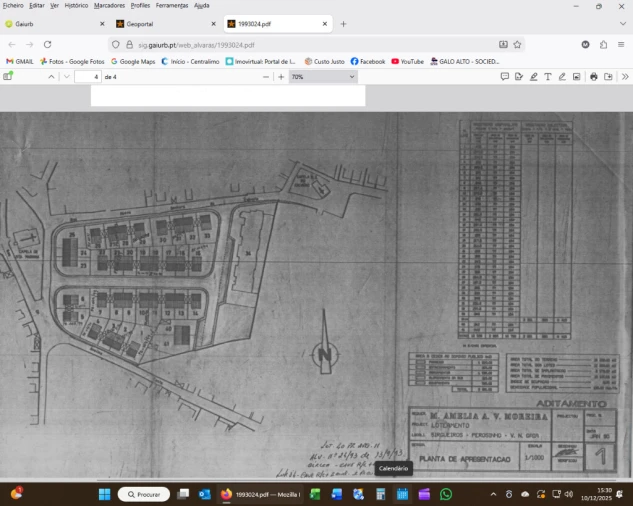Open a new browser tab
This screenshot has height=506, width=633.
click(x=343, y=23)
